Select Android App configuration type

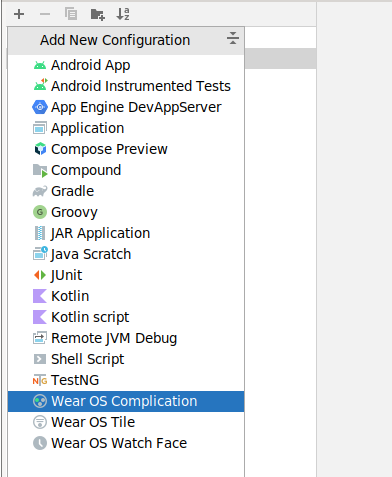126,65
